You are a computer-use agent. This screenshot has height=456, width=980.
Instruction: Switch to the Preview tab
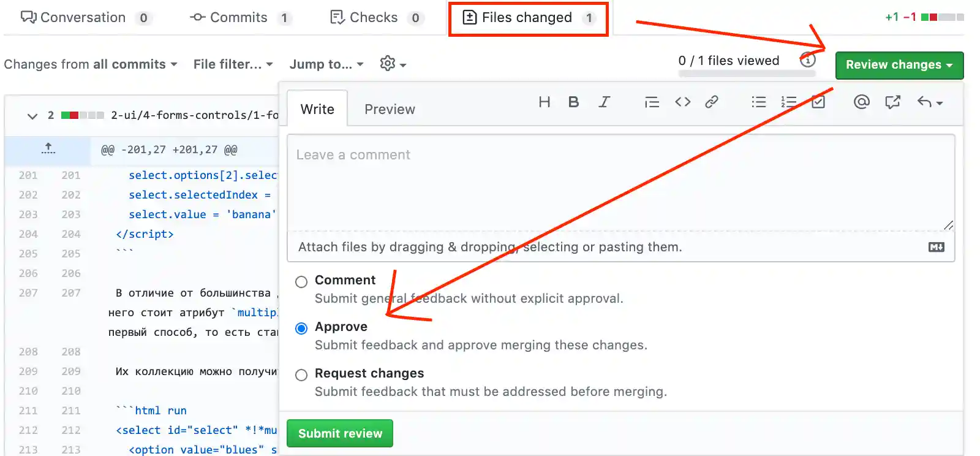coord(390,109)
